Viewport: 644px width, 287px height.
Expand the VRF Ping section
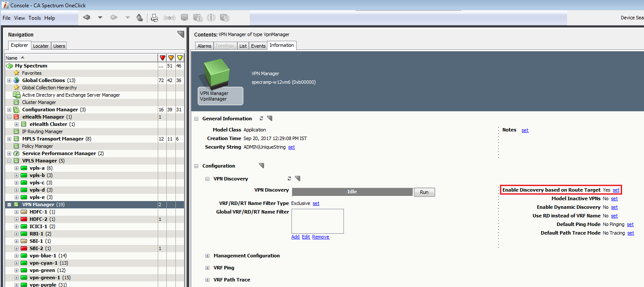(x=208, y=268)
